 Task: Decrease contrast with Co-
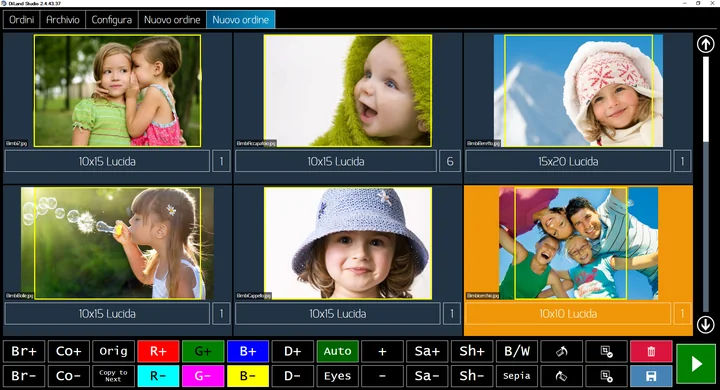click(x=68, y=376)
